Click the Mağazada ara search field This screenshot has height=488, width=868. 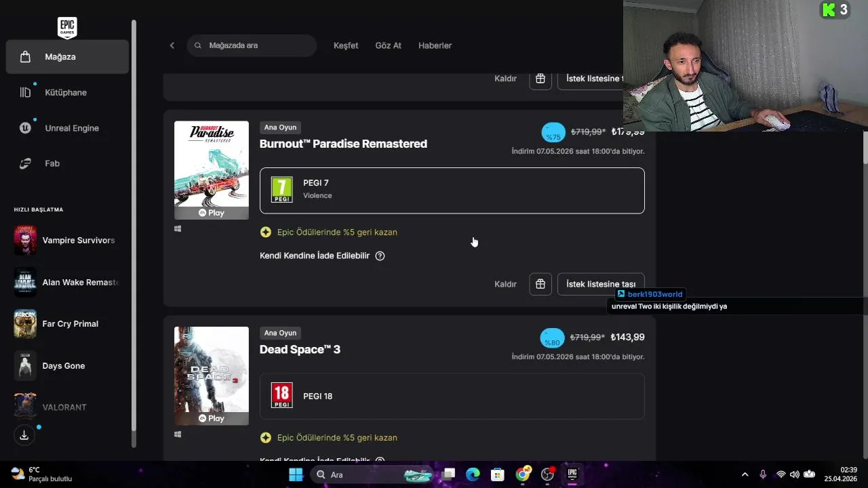(x=252, y=45)
